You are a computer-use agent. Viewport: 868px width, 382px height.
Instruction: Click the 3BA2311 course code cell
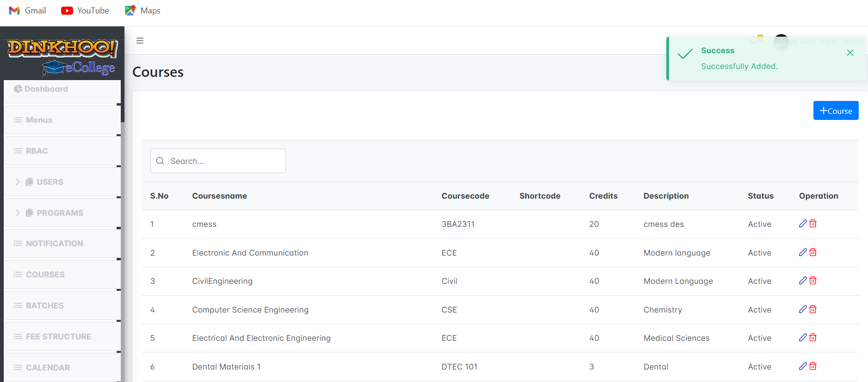point(458,224)
